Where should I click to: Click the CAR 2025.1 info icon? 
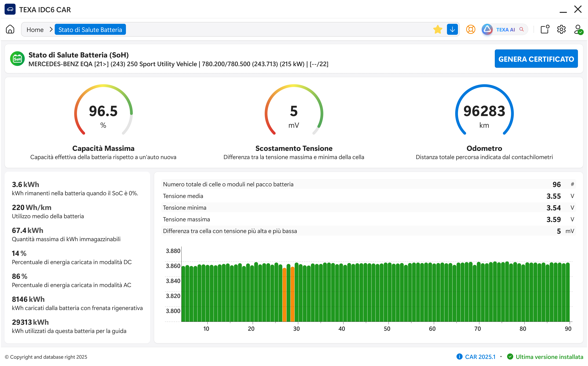coord(459,357)
